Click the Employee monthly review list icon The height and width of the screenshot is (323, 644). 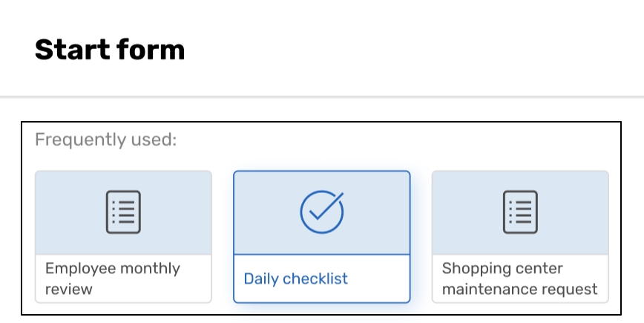[123, 212]
